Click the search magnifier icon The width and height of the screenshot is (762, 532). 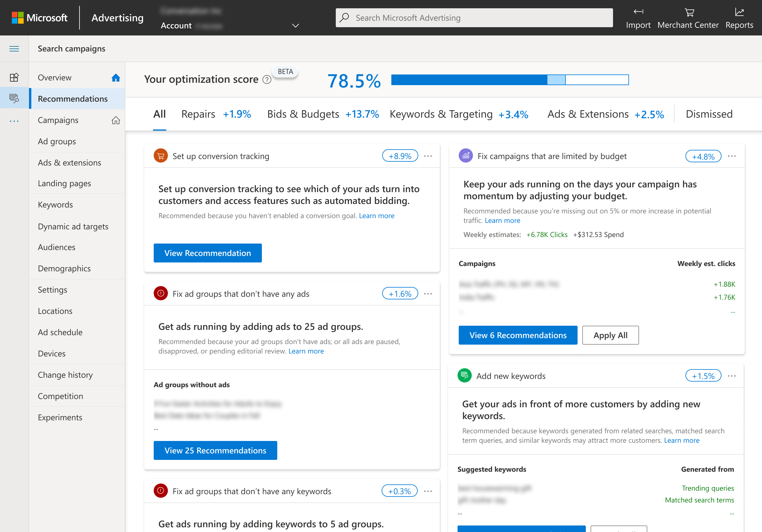tap(344, 17)
